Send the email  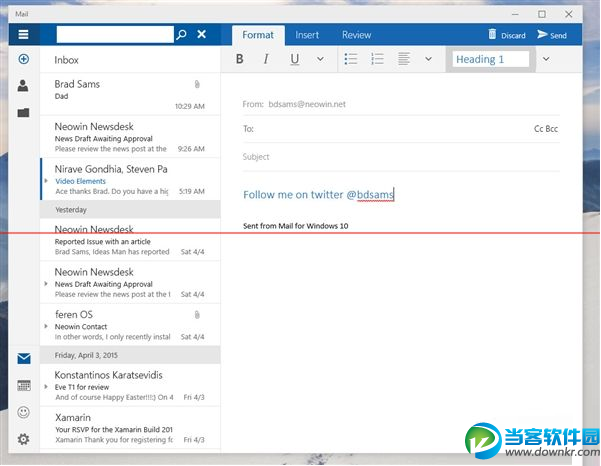552,35
